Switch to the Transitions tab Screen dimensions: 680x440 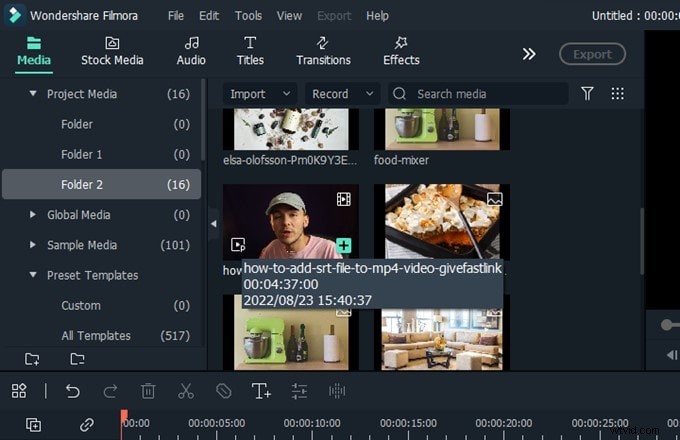click(323, 51)
